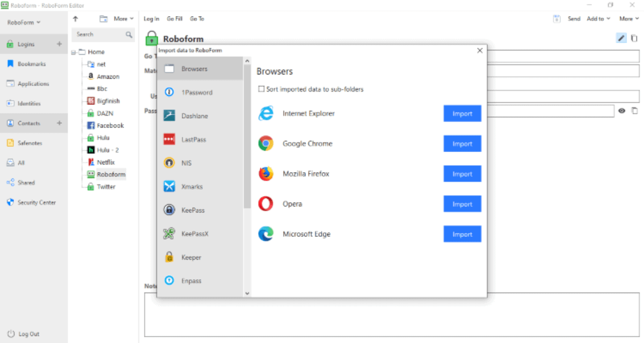
Task: Add a new login with plus icon
Action: (59, 44)
